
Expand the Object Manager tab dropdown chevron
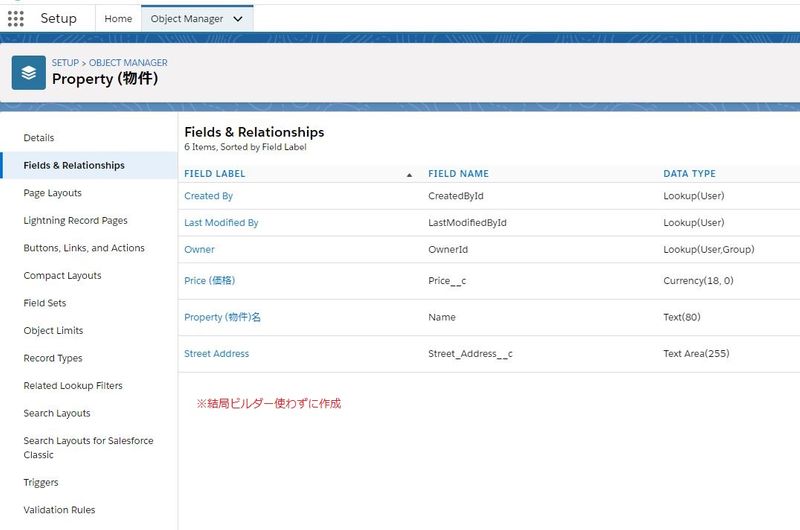pos(237,19)
